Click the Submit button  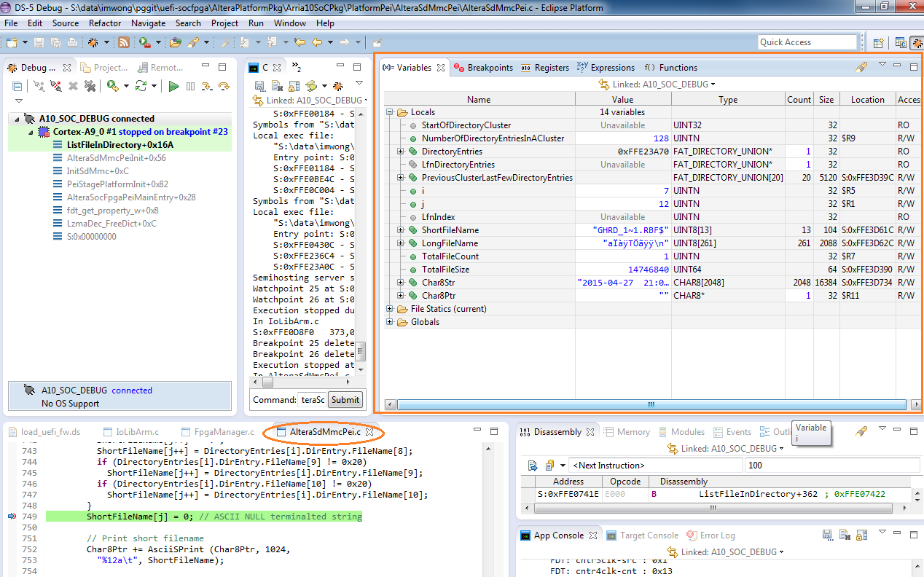click(x=345, y=400)
